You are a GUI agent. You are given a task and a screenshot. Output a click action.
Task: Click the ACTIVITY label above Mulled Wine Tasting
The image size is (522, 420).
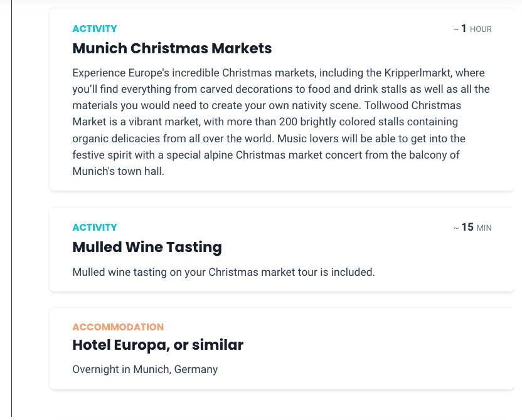click(x=95, y=228)
